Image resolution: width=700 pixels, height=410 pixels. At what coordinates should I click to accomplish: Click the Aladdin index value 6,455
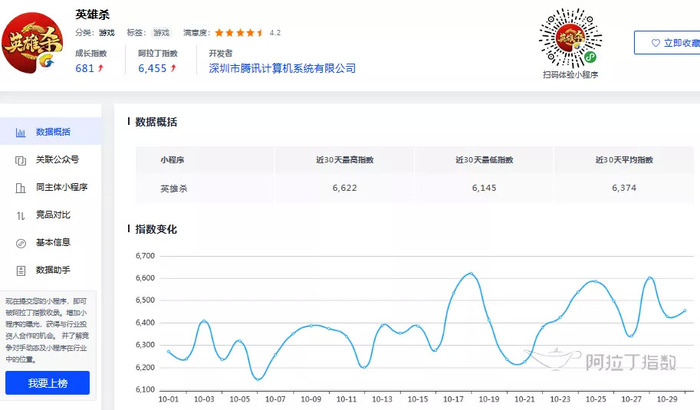[x=152, y=68]
